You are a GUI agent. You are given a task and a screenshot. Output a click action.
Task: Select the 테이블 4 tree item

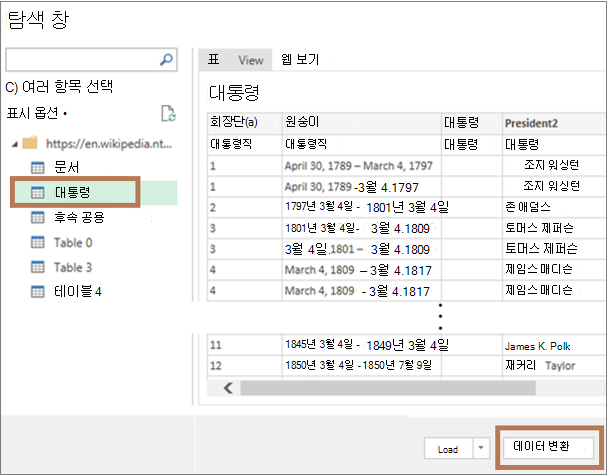coord(77,292)
